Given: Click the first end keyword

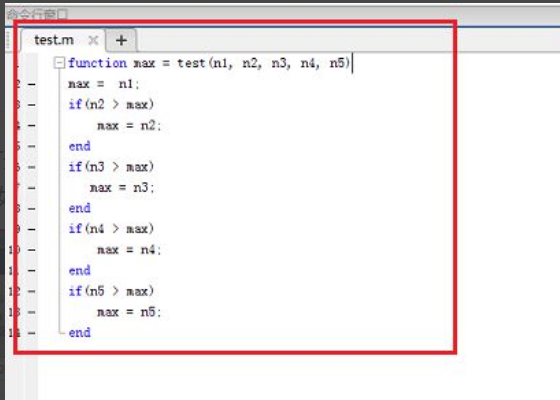Looking at the screenshot, I should [x=80, y=146].
